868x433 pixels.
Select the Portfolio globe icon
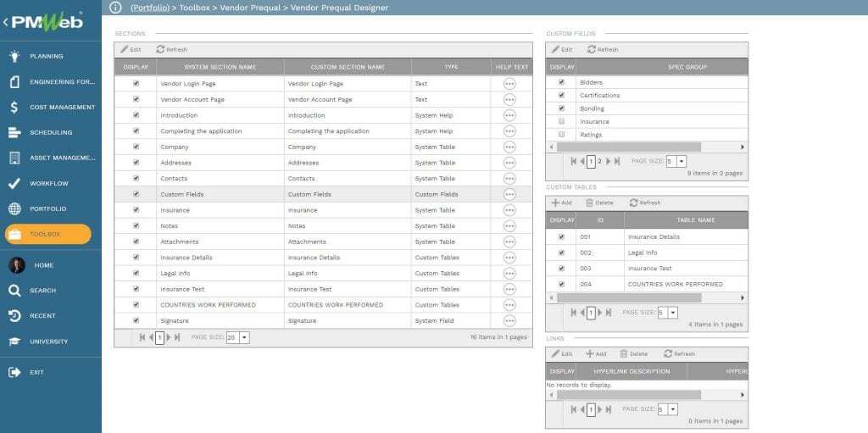[15, 208]
